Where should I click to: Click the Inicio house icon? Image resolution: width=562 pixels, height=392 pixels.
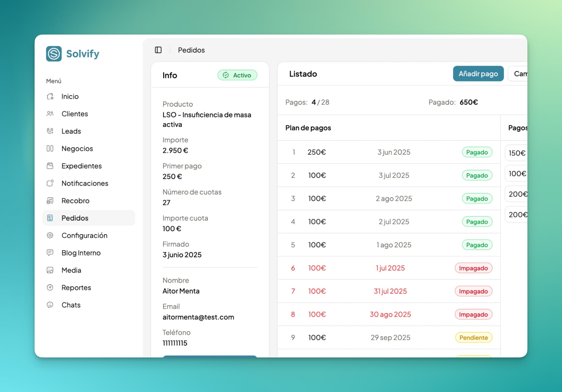coord(50,96)
